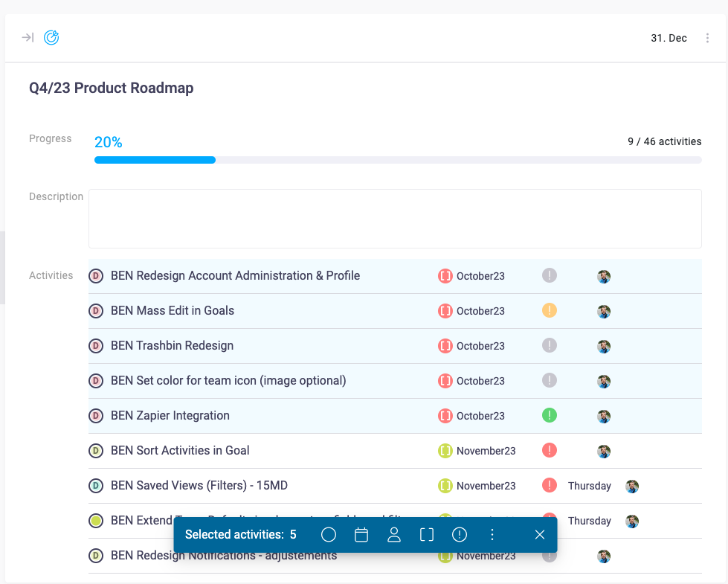Click the Q4/23 Product Roadmap title
This screenshot has height=584, width=728.
(112, 88)
